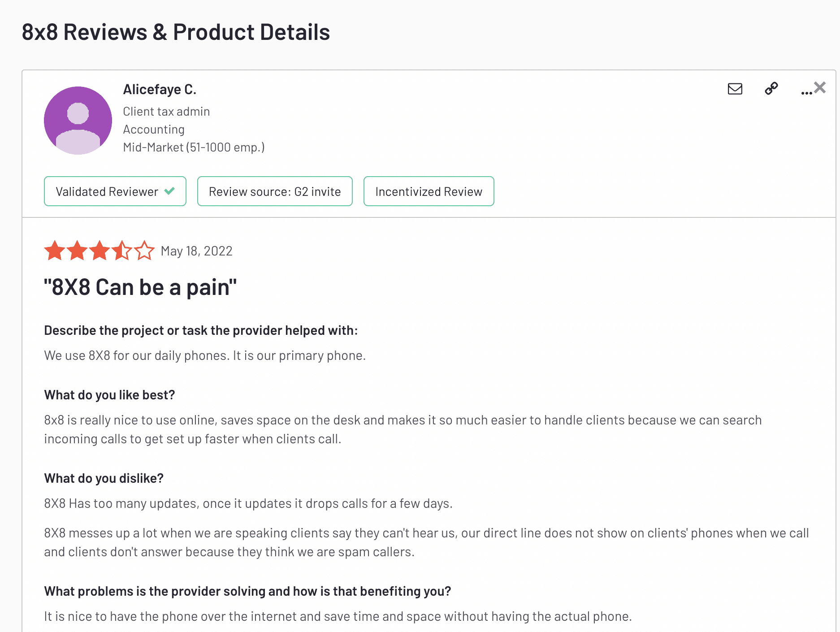Click the "What do you dislike?" heading

pyautogui.click(x=104, y=478)
